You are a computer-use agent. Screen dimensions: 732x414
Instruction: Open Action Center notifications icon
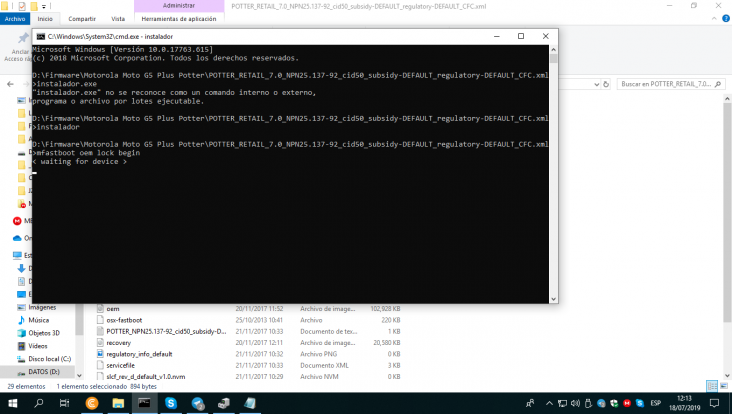tap(714, 403)
